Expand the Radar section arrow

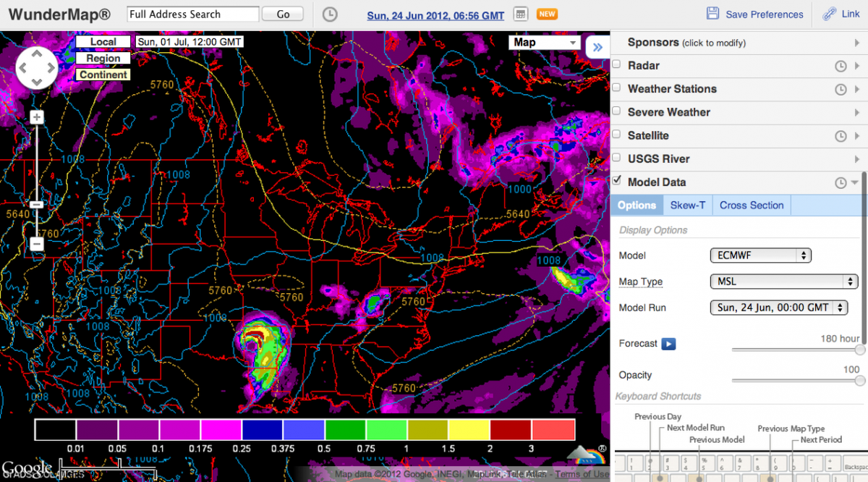856,66
